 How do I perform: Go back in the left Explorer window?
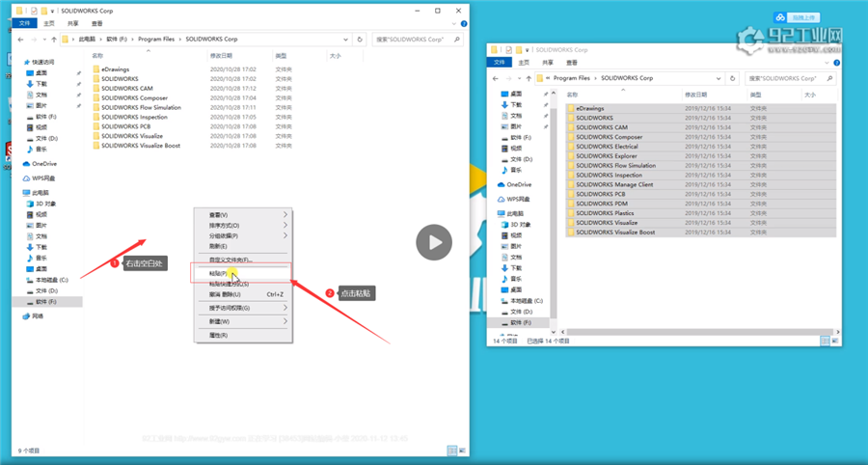tap(20, 40)
